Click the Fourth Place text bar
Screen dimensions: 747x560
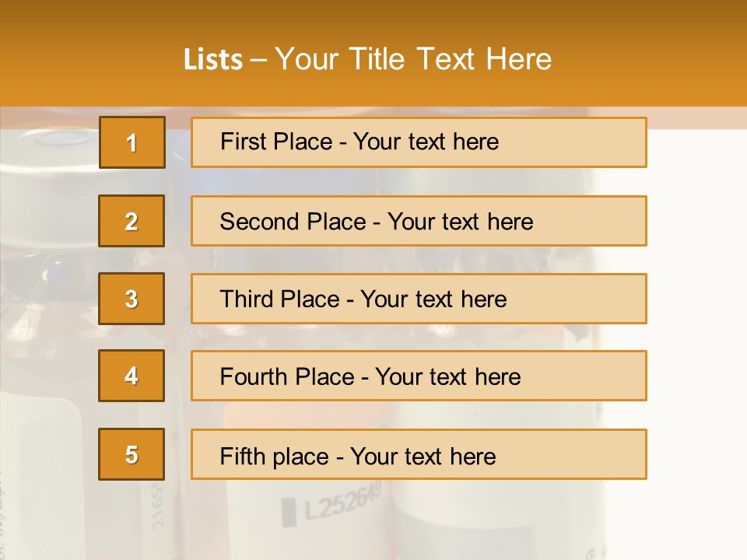coord(419,376)
